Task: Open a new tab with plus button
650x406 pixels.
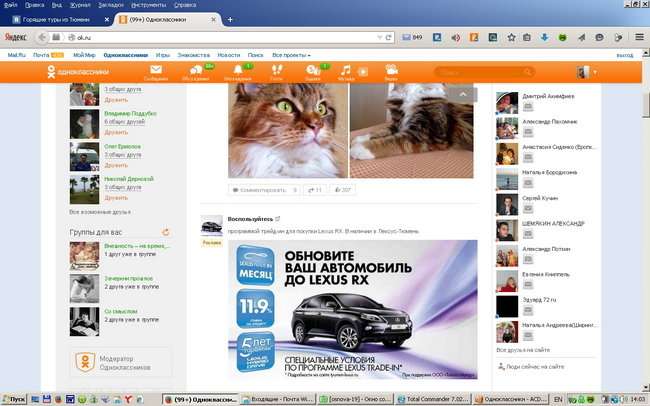Action: [x=230, y=19]
